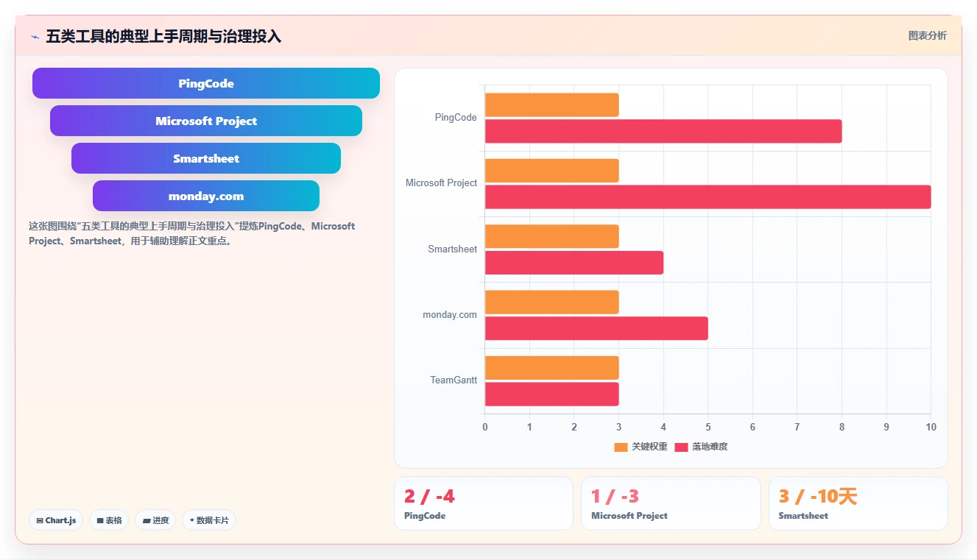Open the PingCode 2 / -4 data card
This screenshot has height=560, width=977.
pos(484,503)
